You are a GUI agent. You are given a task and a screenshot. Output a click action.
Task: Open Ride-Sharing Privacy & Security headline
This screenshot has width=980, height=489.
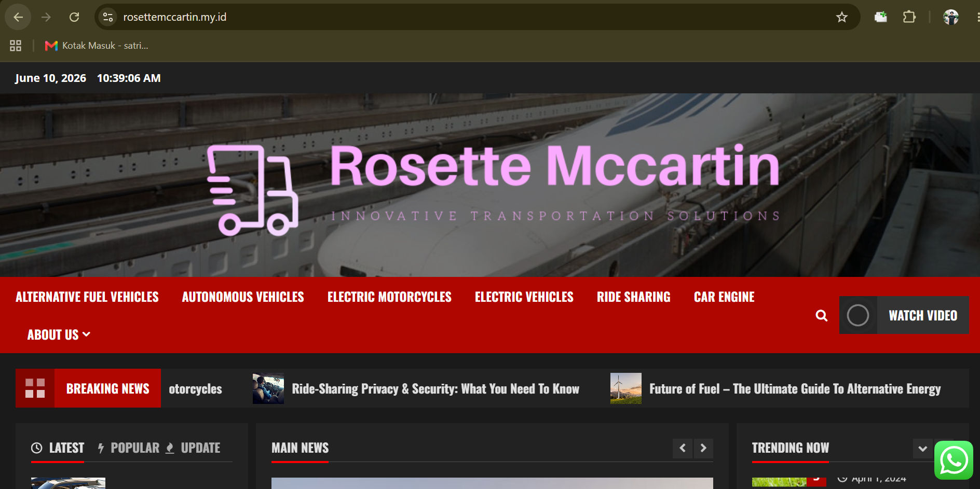tap(435, 389)
